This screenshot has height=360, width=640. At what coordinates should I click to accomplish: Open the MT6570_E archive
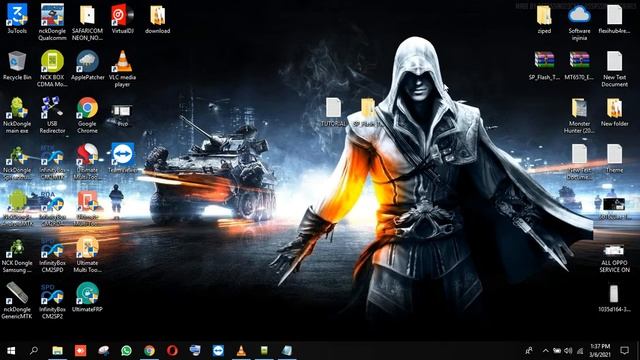click(x=579, y=65)
